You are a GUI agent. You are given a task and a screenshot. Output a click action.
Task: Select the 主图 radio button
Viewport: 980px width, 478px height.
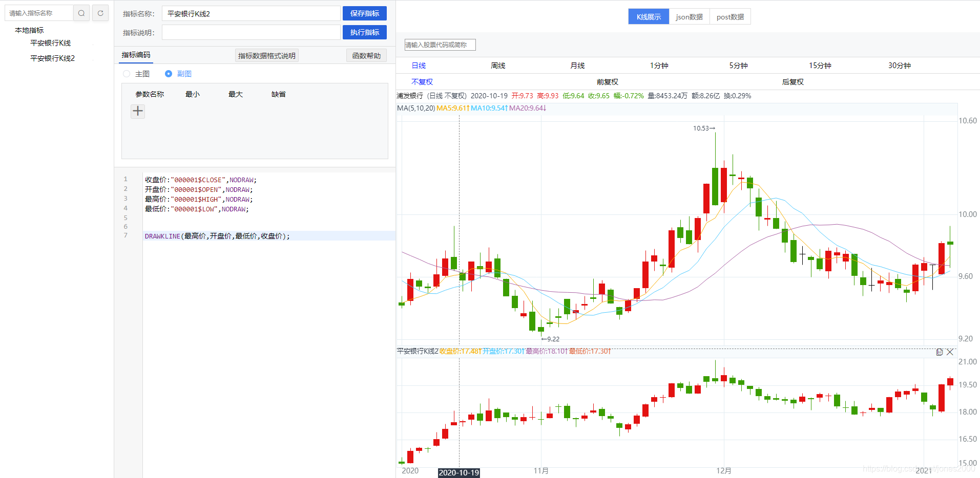tap(127, 74)
